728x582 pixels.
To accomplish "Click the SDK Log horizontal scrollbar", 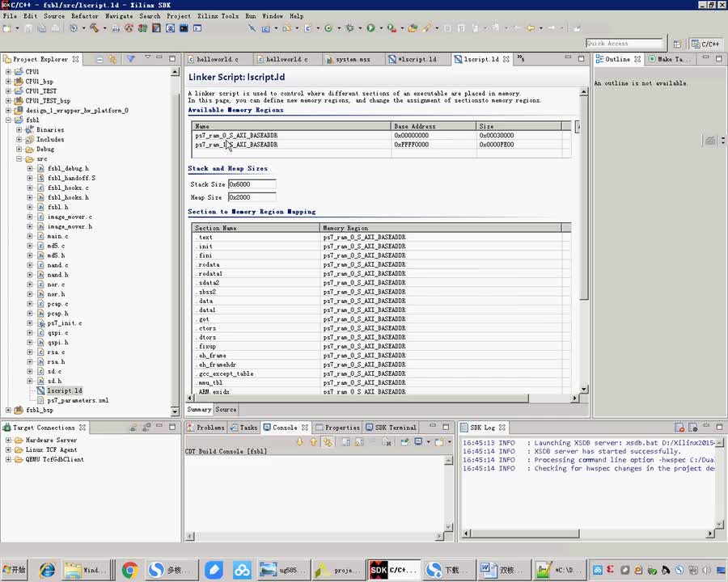I will (x=588, y=533).
